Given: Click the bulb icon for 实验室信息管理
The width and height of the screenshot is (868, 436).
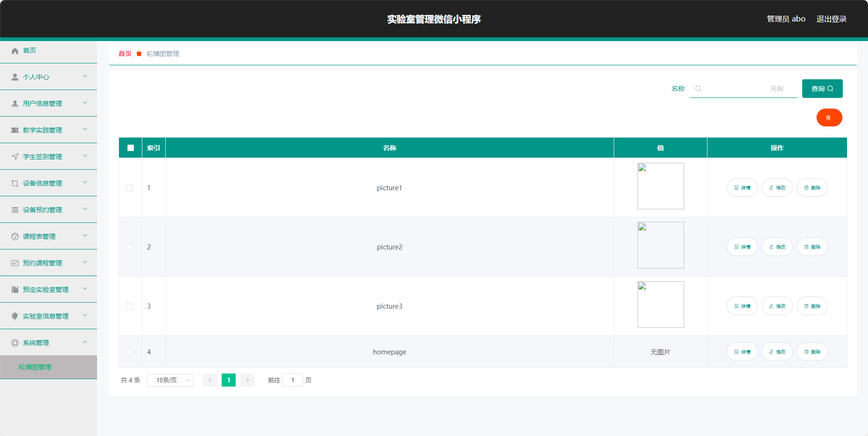Looking at the screenshot, I should (x=15, y=316).
